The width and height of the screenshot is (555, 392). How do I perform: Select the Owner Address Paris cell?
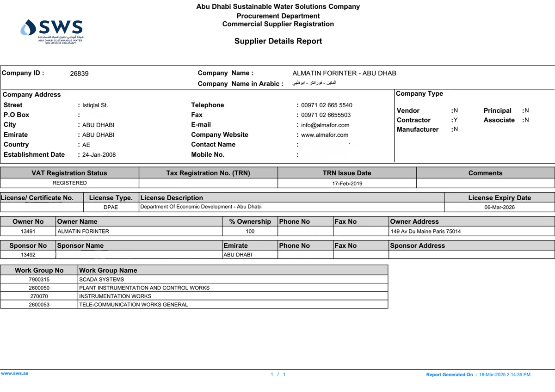point(472,231)
